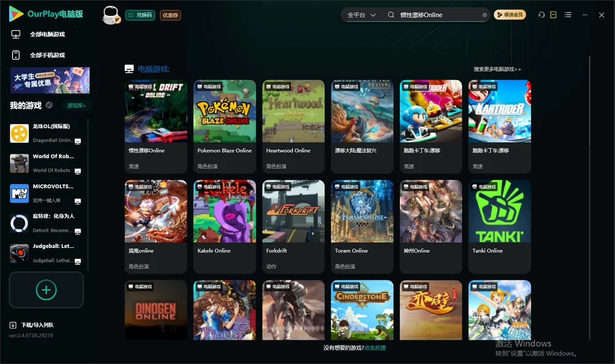
Task: Open the MICROVOLTS game icon
Action: 19,193
